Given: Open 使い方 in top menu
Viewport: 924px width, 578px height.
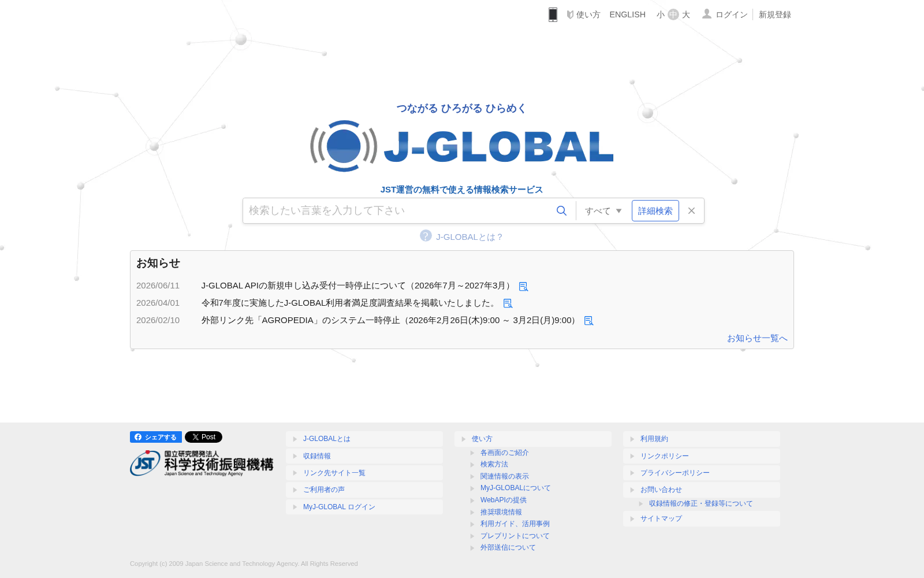Looking at the screenshot, I should [583, 14].
